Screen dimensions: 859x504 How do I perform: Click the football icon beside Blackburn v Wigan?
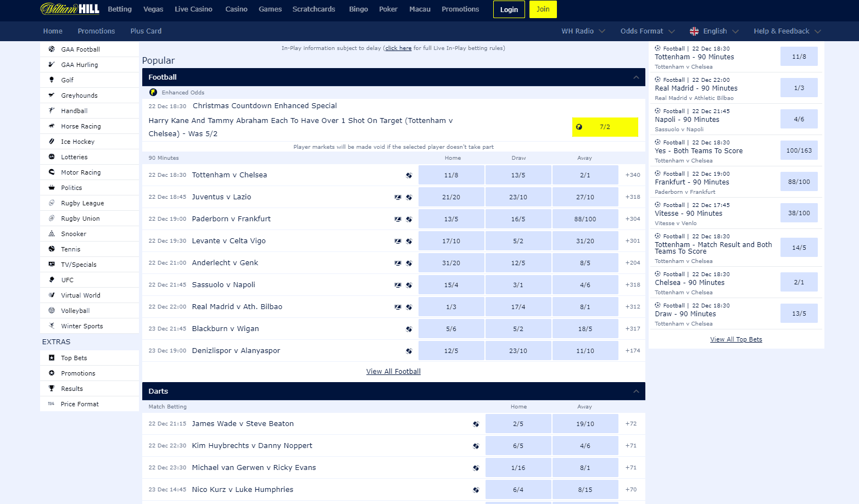tap(409, 328)
